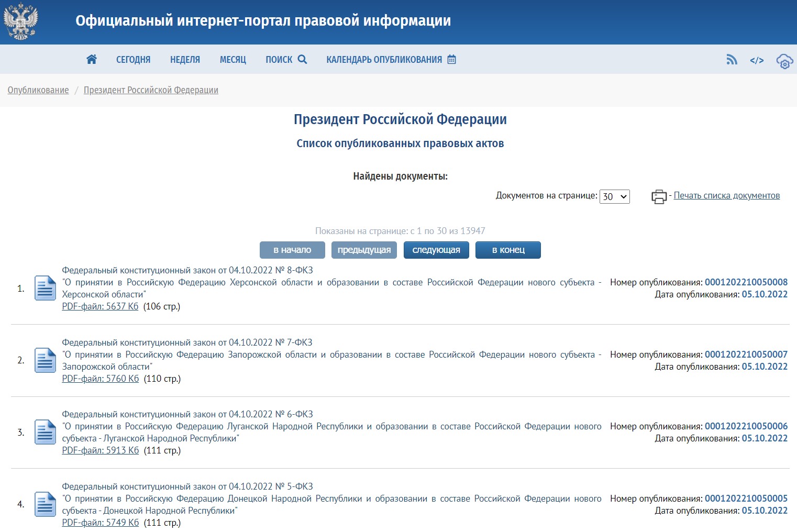Go to the следующая page button
The image size is (797, 532).
point(436,250)
